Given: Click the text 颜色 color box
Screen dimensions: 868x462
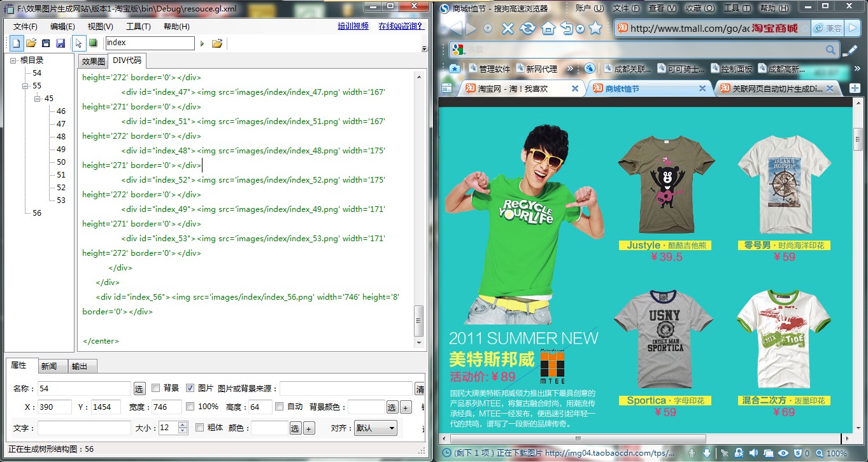Looking at the screenshot, I should tap(269, 428).
